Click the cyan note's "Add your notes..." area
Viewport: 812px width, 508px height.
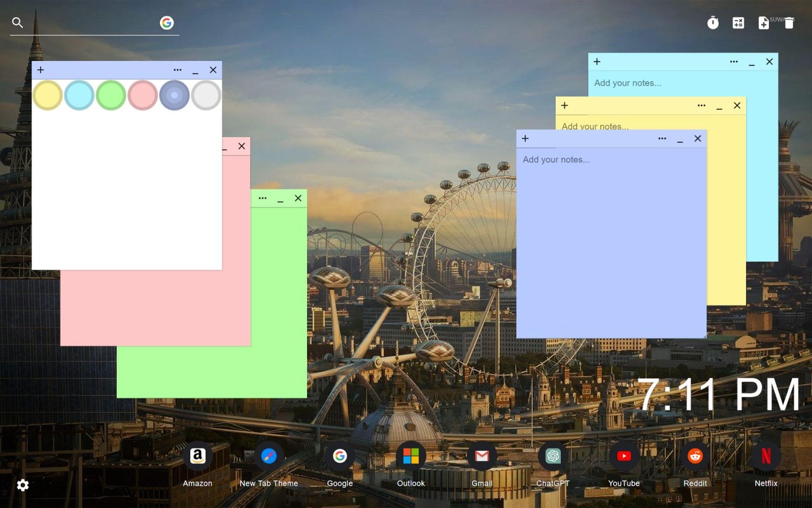pos(683,83)
